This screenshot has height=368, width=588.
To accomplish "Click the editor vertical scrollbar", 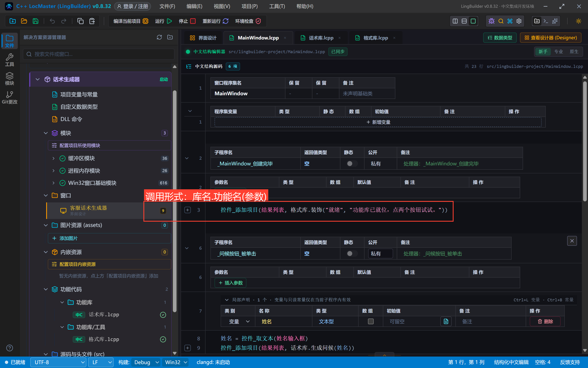I will [x=585, y=141].
